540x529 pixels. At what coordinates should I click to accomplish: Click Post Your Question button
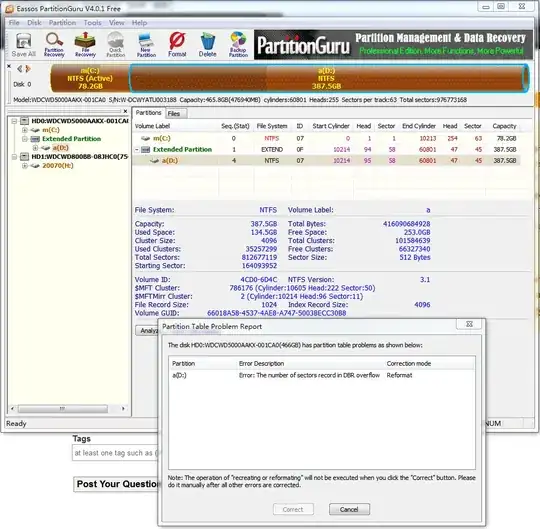click(116, 484)
